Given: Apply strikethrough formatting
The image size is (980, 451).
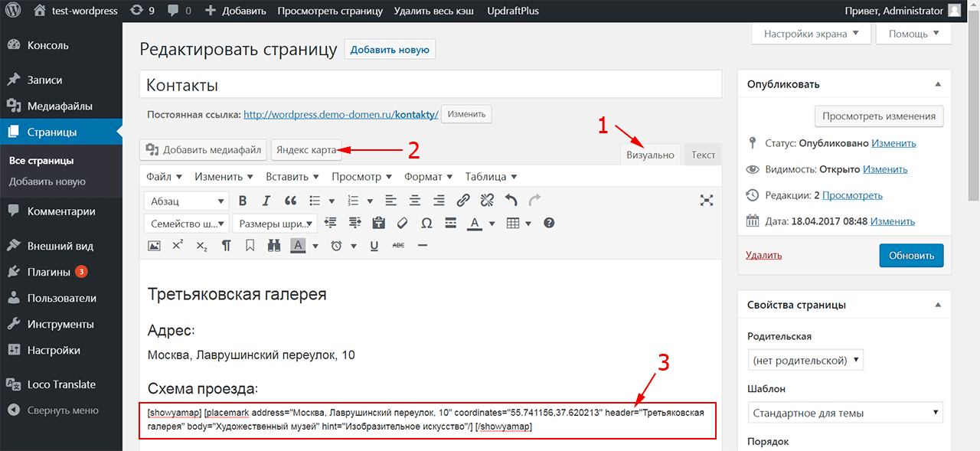Looking at the screenshot, I should 398,246.
